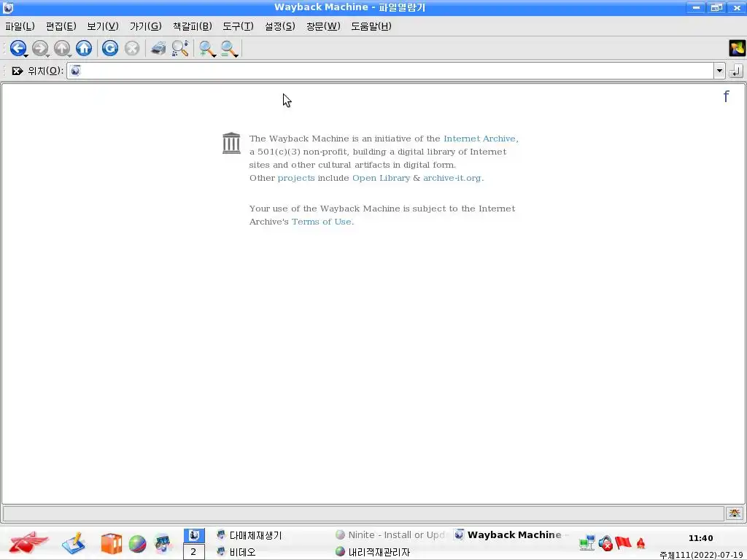This screenshot has width=747, height=560.
Task: Click the Forward arrow toolbar button
Action: coord(39,48)
